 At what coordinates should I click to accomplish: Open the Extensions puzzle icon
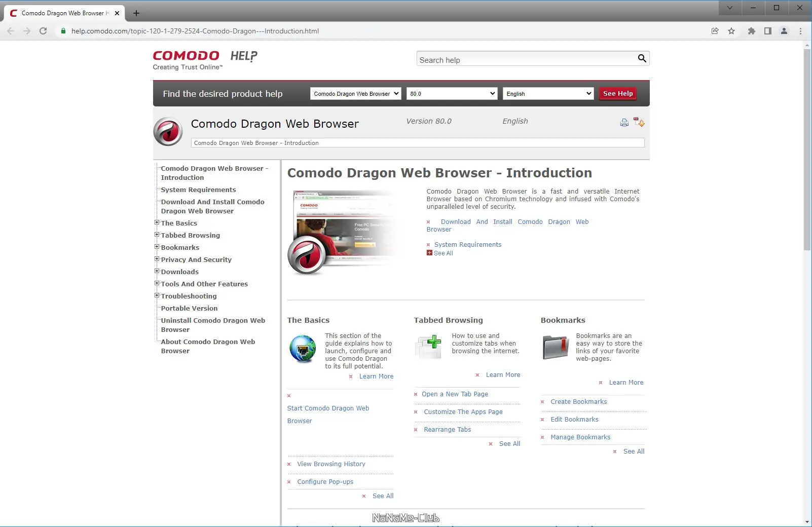(x=751, y=31)
